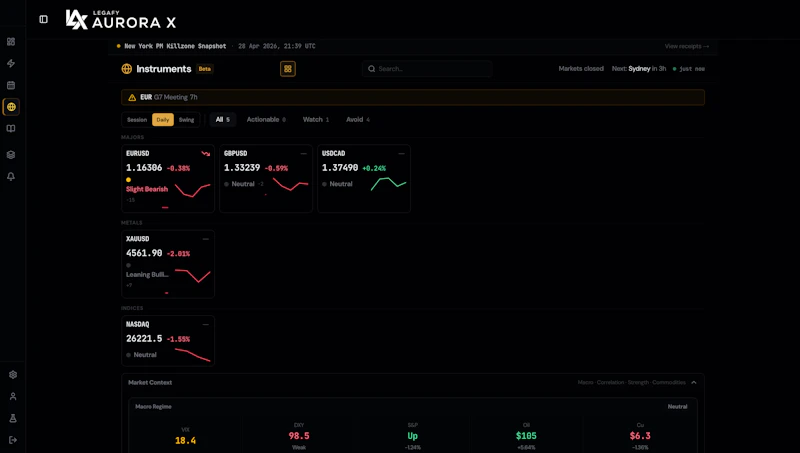Open the EUR G7 Meeting alert banner
The width and height of the screenshot is (800, 453).
413,97
